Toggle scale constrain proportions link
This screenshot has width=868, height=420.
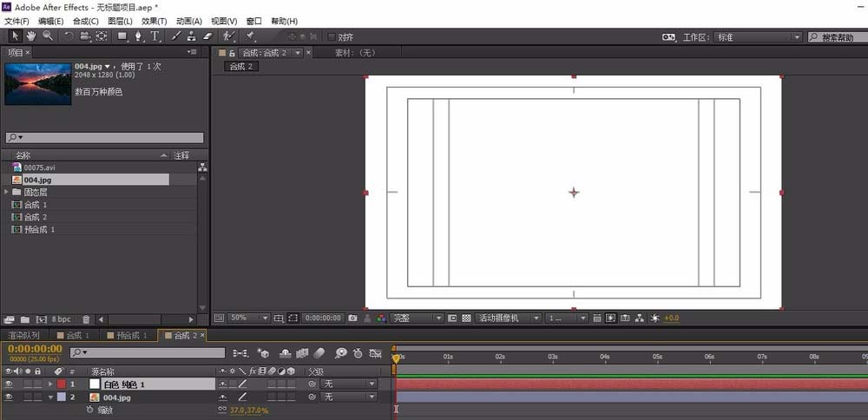point(222,410)
